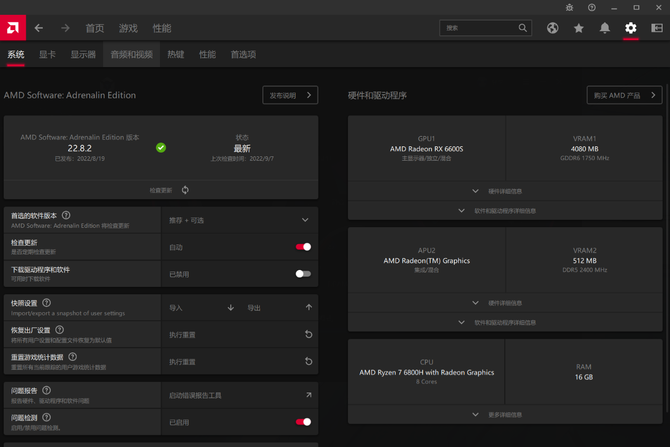
Task: Click the settings gear icon
Action: tap(631, 28)
